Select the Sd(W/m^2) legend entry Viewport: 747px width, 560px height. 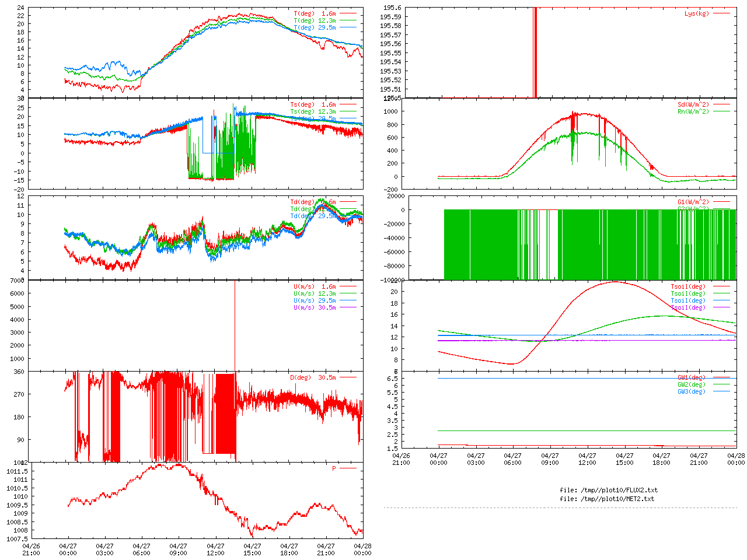coord(693,105)
